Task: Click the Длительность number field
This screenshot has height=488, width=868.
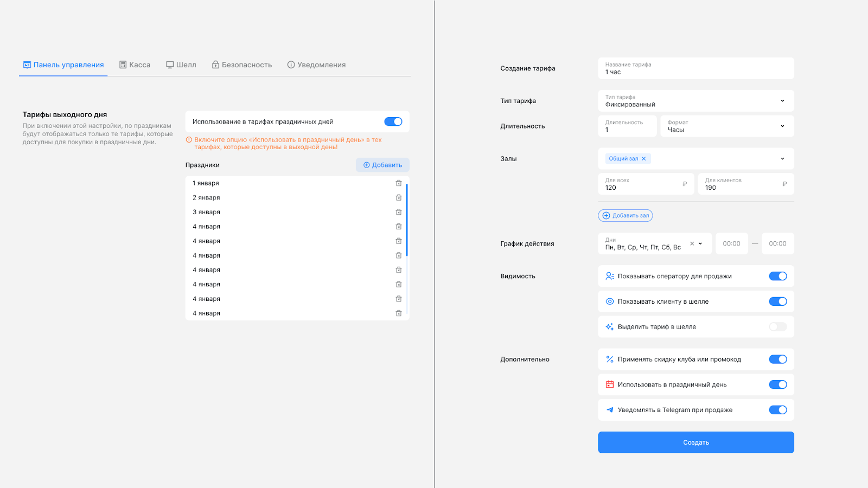Action: tap(628, 126)
